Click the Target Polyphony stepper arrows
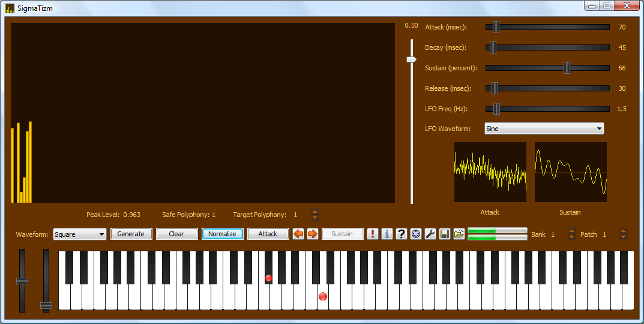644x324 pixels. tap(314, 215)
